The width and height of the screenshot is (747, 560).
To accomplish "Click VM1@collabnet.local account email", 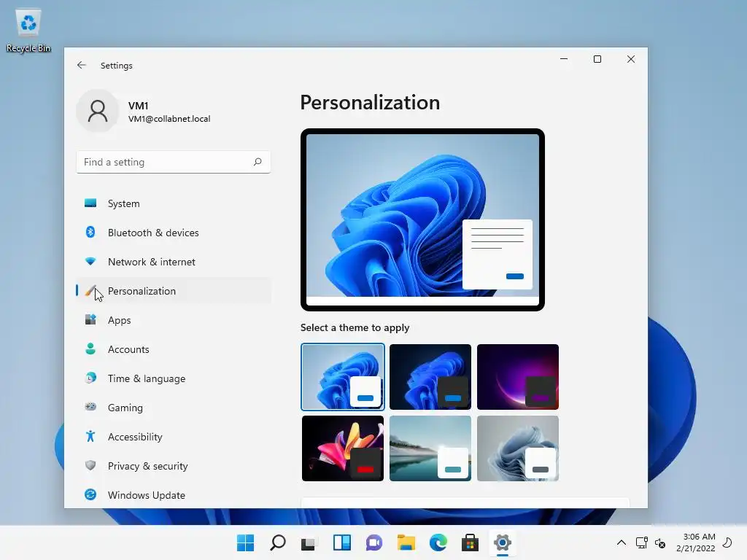I will [x=169, y=119].
